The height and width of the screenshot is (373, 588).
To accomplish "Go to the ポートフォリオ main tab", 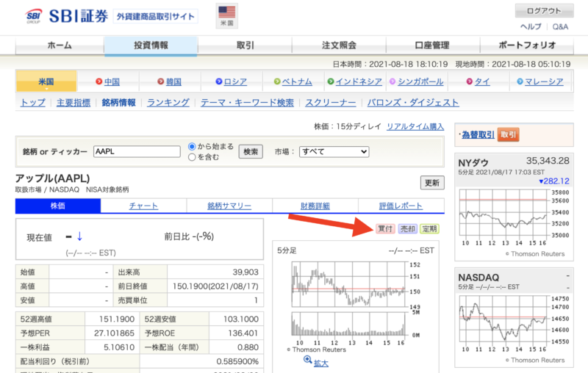I will [527, 46].
